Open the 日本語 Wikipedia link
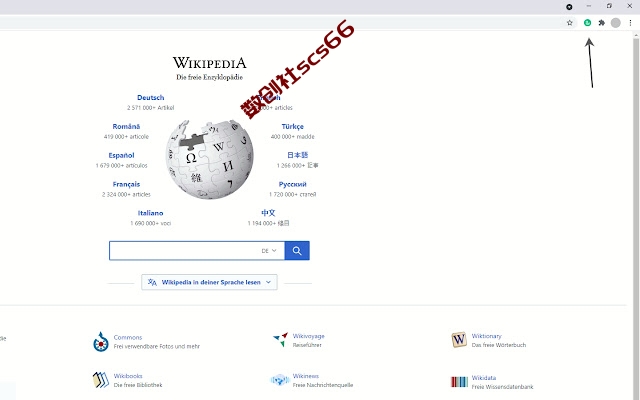Viewport: 640px width, 400px height. 298,155
